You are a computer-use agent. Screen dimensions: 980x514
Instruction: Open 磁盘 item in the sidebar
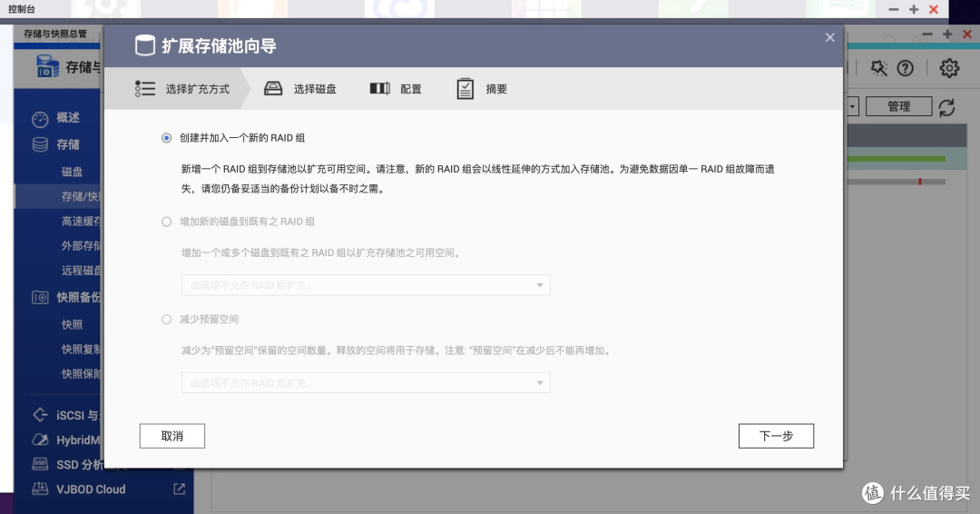click(x=72, y=172)
